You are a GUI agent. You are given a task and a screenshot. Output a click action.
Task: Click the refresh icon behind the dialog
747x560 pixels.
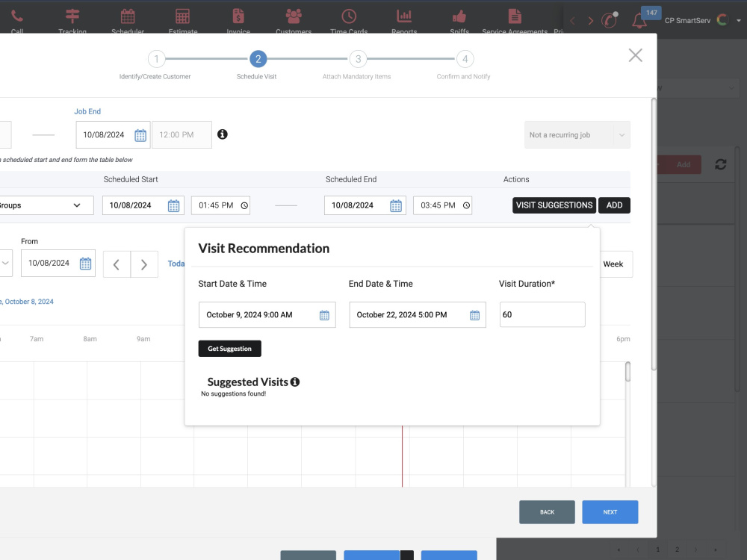tap(720, 165)
